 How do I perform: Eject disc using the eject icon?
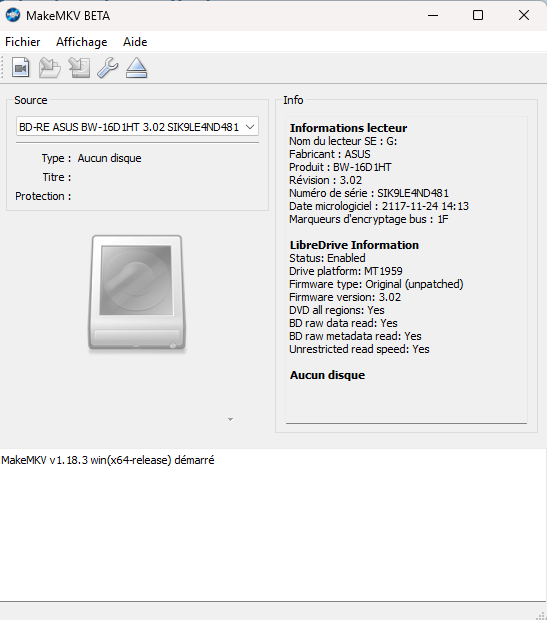(x=136, y=68)
